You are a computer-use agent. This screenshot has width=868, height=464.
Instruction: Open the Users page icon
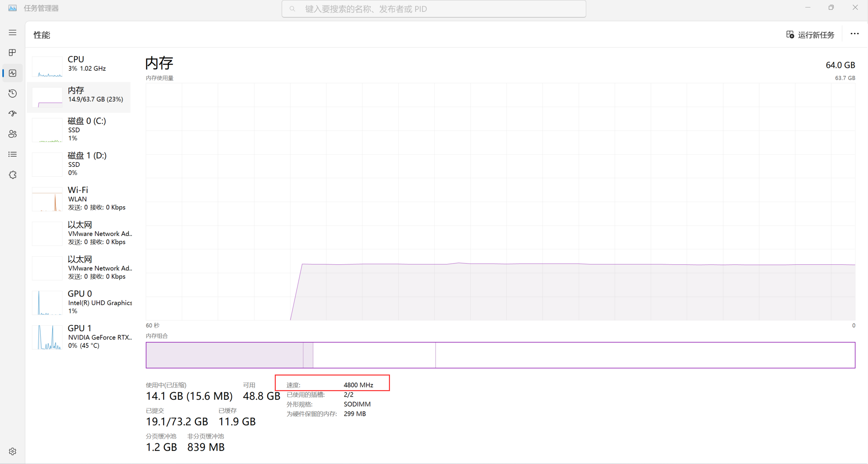pyautogui.click(x=13, y=134)
